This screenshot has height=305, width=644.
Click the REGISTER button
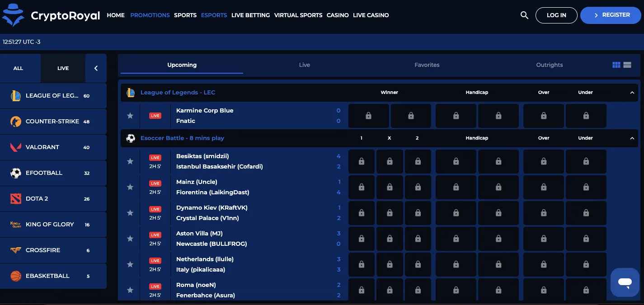pyautogui.click(x=611, y=15)
